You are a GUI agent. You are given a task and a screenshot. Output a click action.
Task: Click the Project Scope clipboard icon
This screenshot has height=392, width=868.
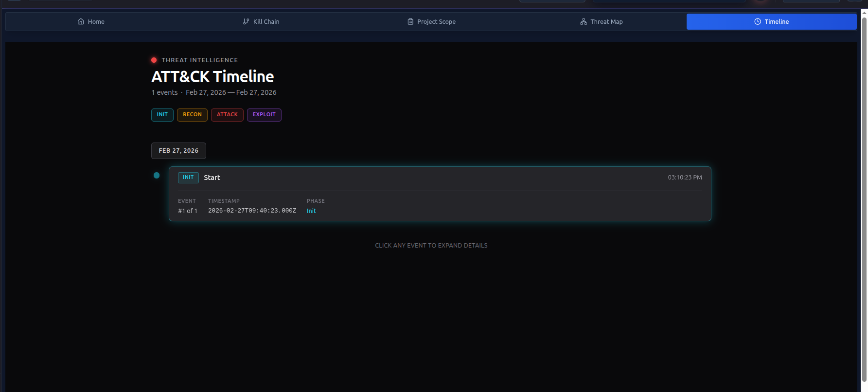point(410,21)
